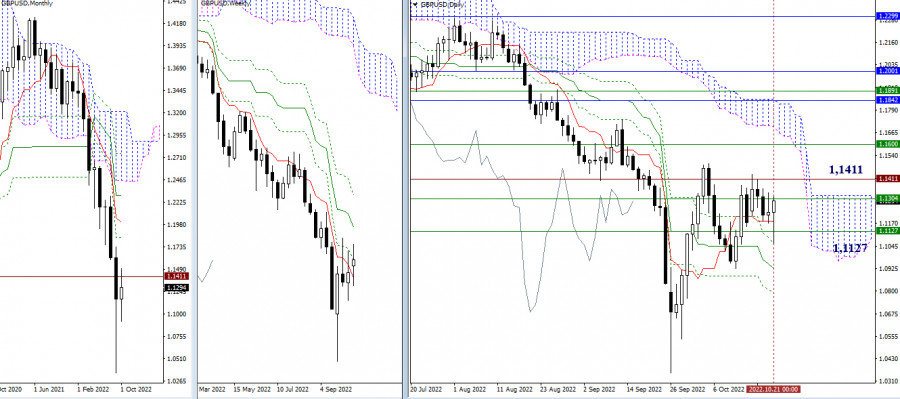
Task: Select the bold 1,1411 annotation text
Action: coord(846,170)
